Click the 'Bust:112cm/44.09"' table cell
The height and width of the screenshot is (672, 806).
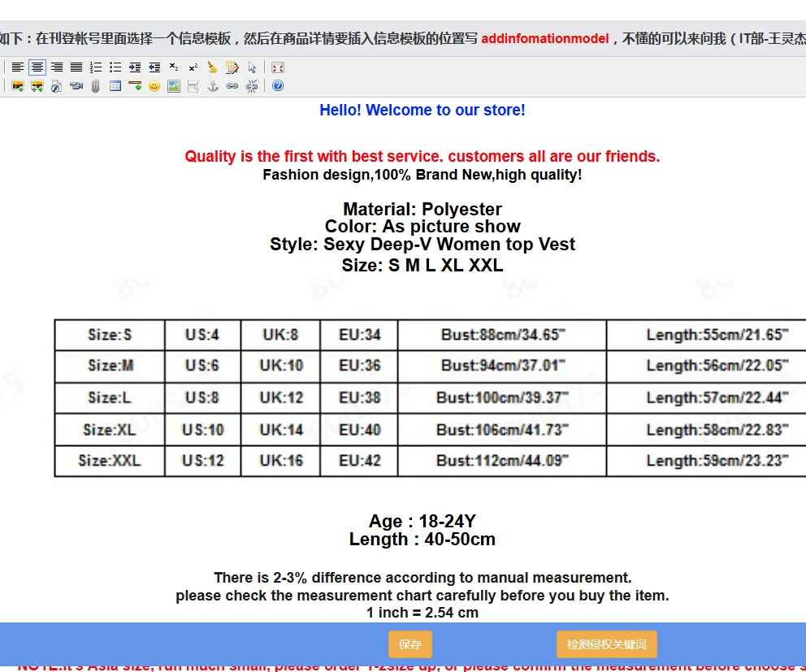(x=502, y=461)
